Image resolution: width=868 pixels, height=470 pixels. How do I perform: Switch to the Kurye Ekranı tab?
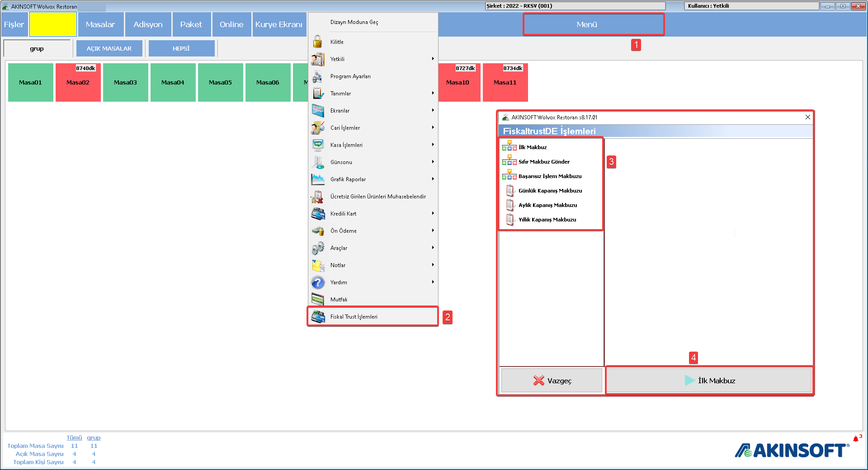click(x=279, y=24)
